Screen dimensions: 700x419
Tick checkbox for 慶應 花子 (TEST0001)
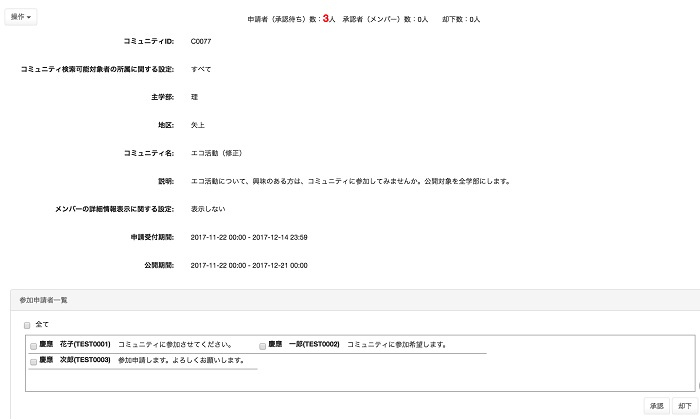[33, 345]
